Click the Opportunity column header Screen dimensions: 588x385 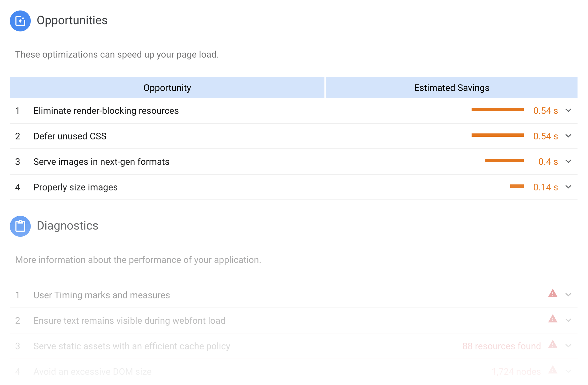pyautogui.click(x=167, y=88)
